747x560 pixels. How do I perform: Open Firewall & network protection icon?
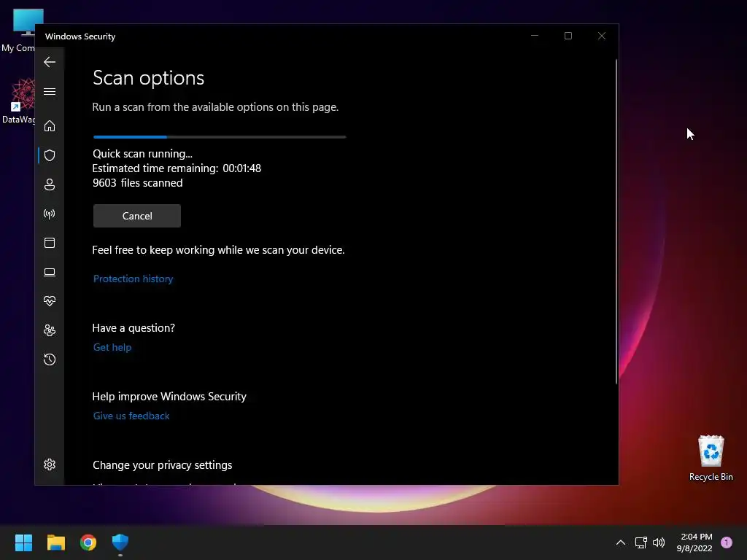(x=50, y=214)
